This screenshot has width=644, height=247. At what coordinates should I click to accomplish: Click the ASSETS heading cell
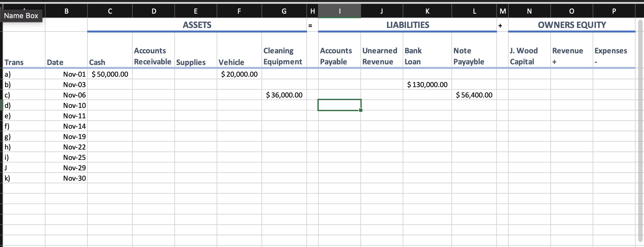pyautogui.click(x=197, y=25)
